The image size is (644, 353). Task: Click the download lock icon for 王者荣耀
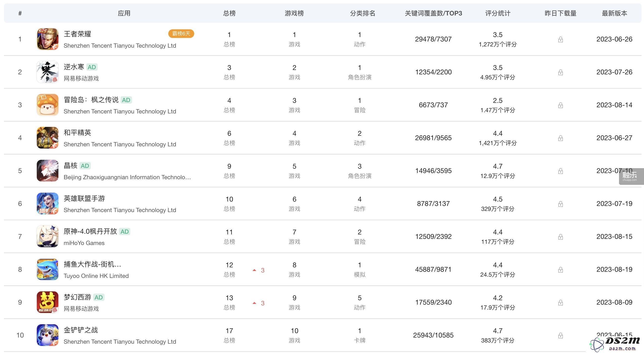(x=561, y=40)
